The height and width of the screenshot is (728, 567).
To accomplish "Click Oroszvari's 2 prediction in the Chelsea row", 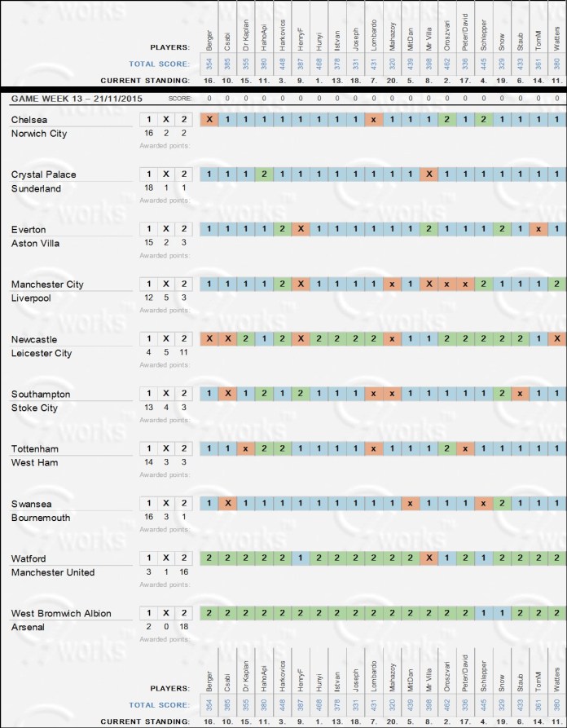I will pyautogui.click(x=446, y=119).
